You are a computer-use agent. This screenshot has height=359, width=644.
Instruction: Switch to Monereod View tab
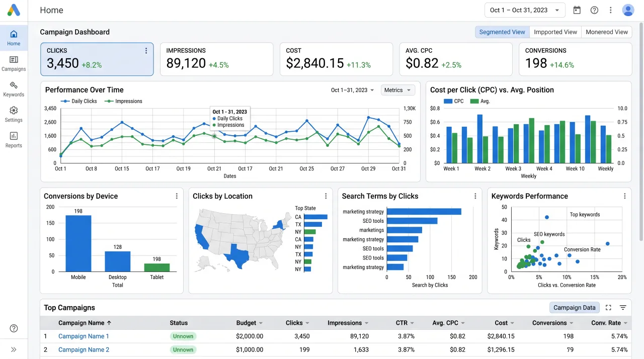tap(607, 32)
